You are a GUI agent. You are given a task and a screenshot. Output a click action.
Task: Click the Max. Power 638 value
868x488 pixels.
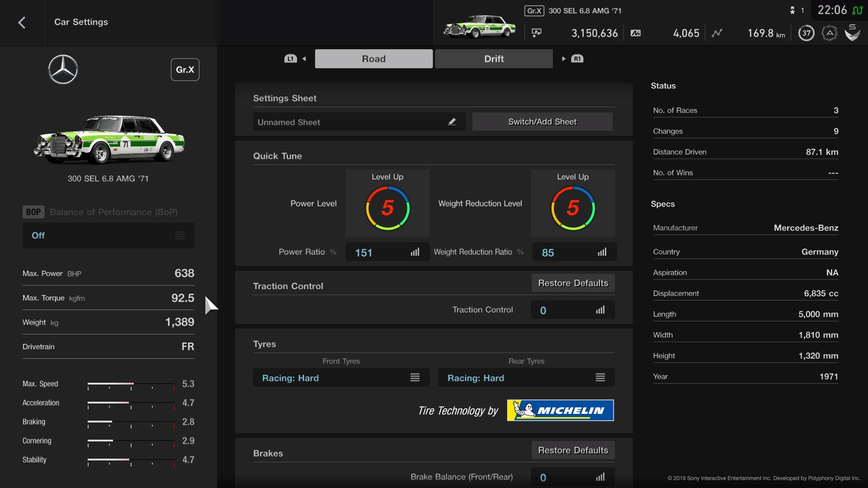[184, 273]
